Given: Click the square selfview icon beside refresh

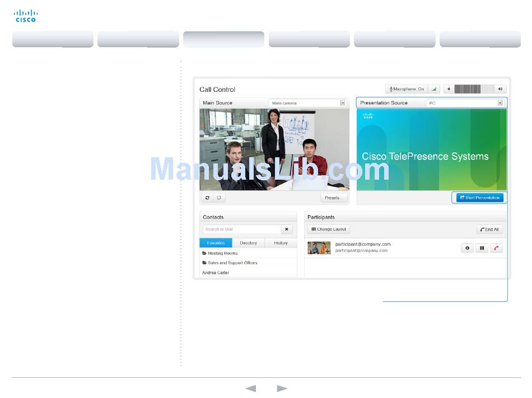Looking at the screenshot, I should (x=219, y=198).
